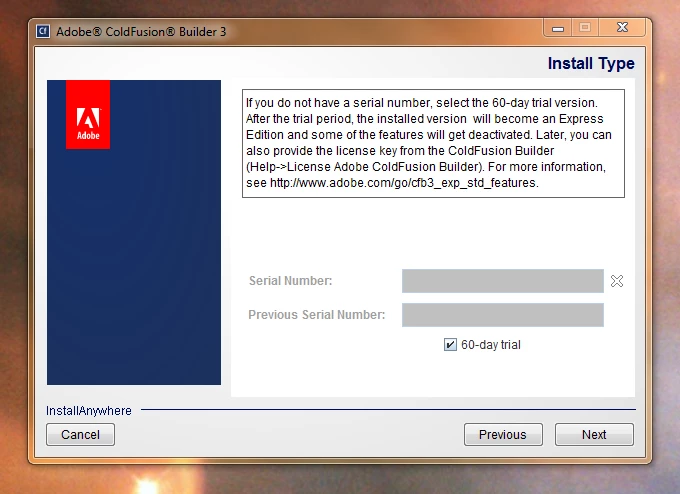This screenshot has height=494, width=680.
Task: Click the ColdFusion Builder title bar icon
Action: tap(43, 32)
